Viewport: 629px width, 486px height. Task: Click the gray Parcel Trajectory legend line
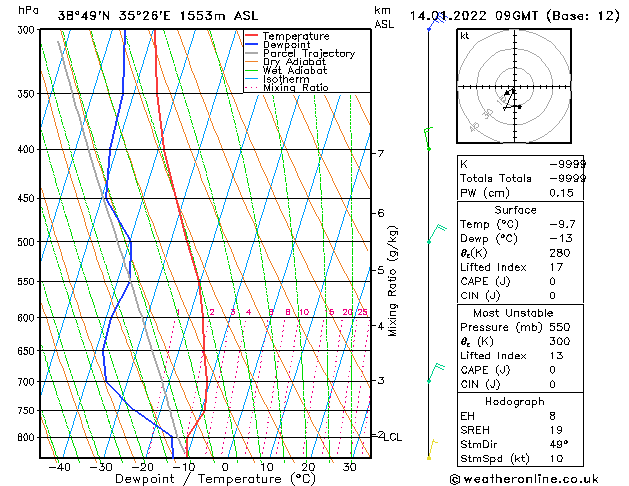pyautogui.click(x=252, y=53)
